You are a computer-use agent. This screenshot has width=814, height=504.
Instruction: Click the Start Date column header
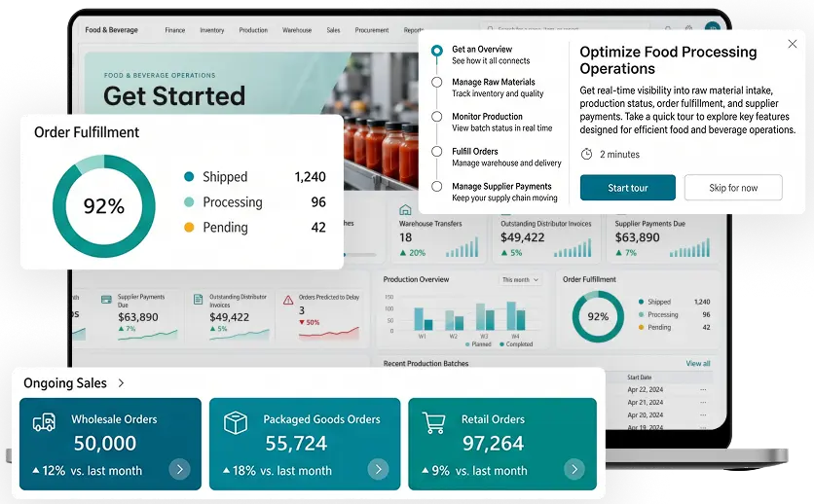pyautogui.click(x=639, y=377)
